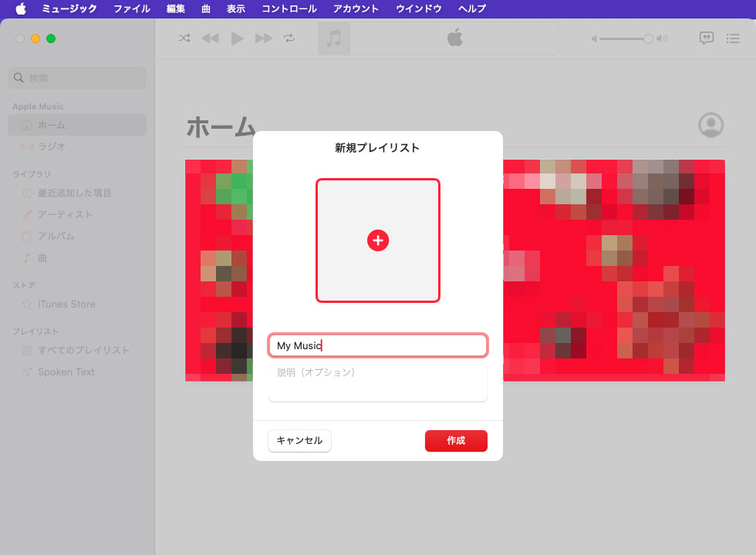Toggle repeat mode icon

click(289, 38)
